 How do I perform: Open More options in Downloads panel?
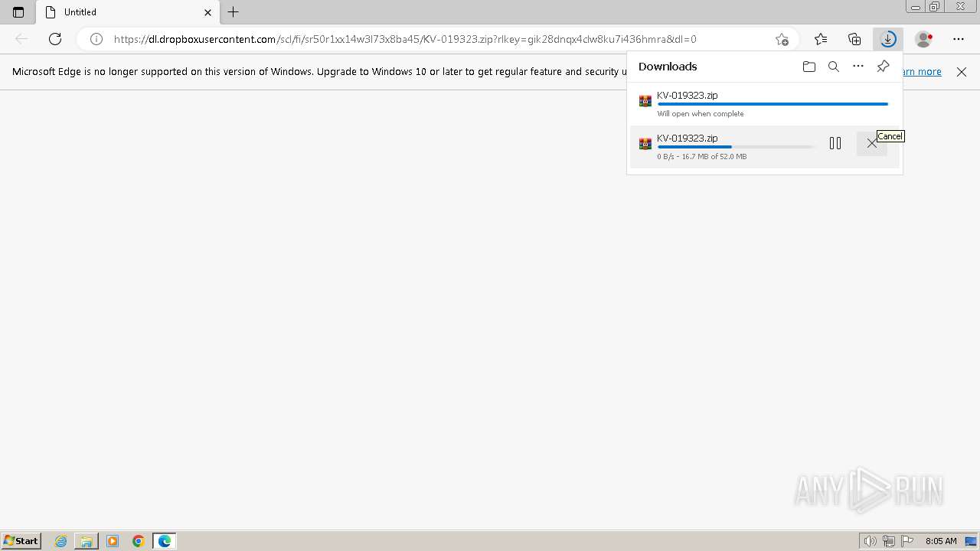858,67
